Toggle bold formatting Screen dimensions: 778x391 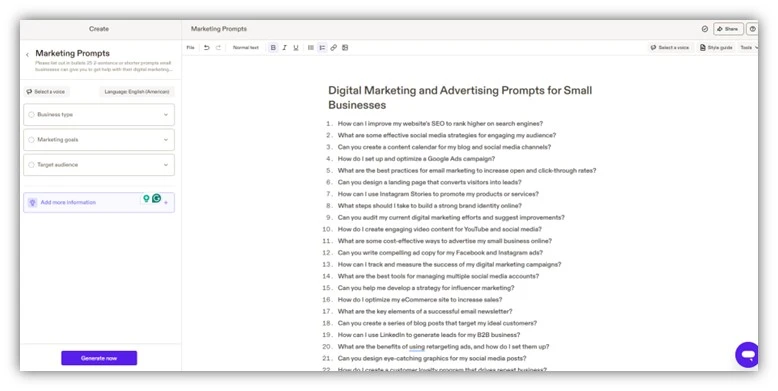273,48
